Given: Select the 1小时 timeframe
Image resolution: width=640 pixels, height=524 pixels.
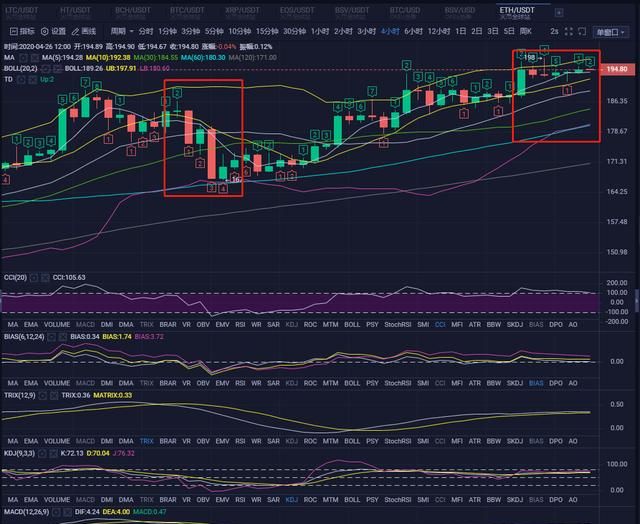Looking at the screenshot, I should click(320, 31).
